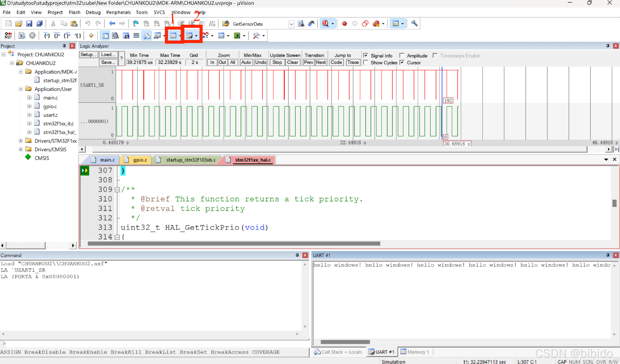The image size is (620, 364).
Task: Open the Peripherals menu
Action: pos(118,12)
